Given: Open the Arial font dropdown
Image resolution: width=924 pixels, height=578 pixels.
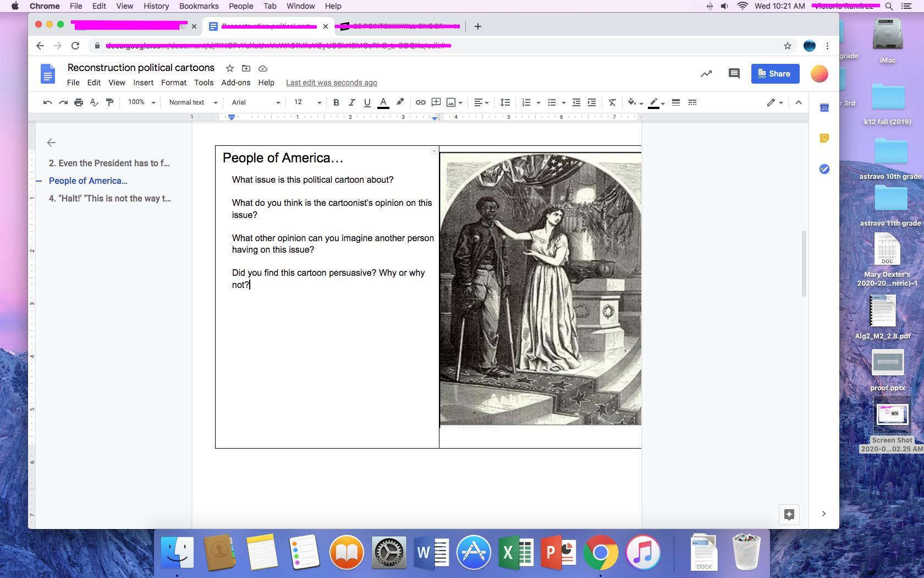Looking at the screenshot, I should tap(256, 102).
